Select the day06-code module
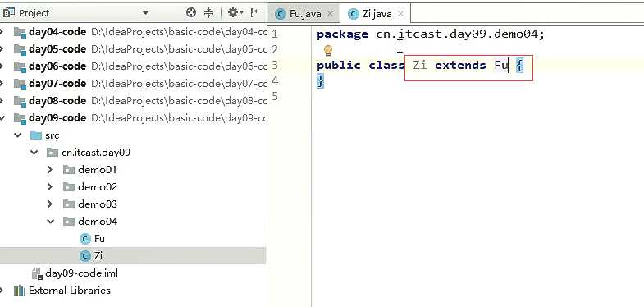 (x=57, y=66)
